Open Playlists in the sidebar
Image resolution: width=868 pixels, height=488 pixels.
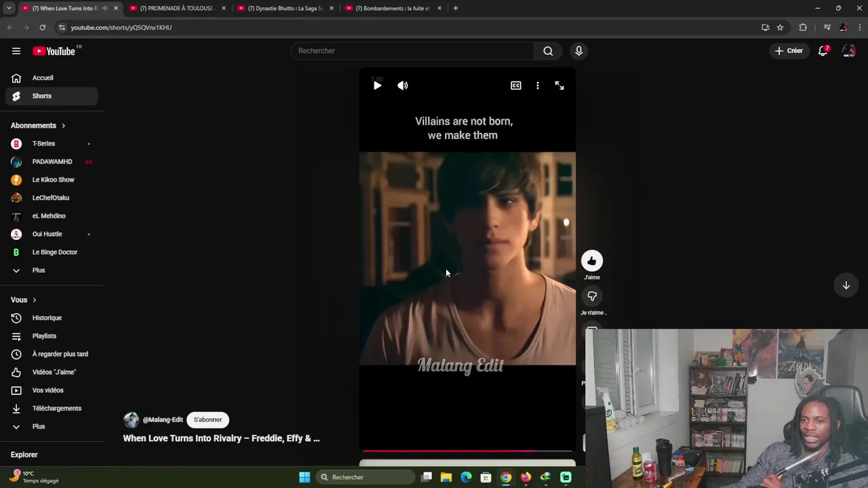pyautogui.click(x=52, y=336)
